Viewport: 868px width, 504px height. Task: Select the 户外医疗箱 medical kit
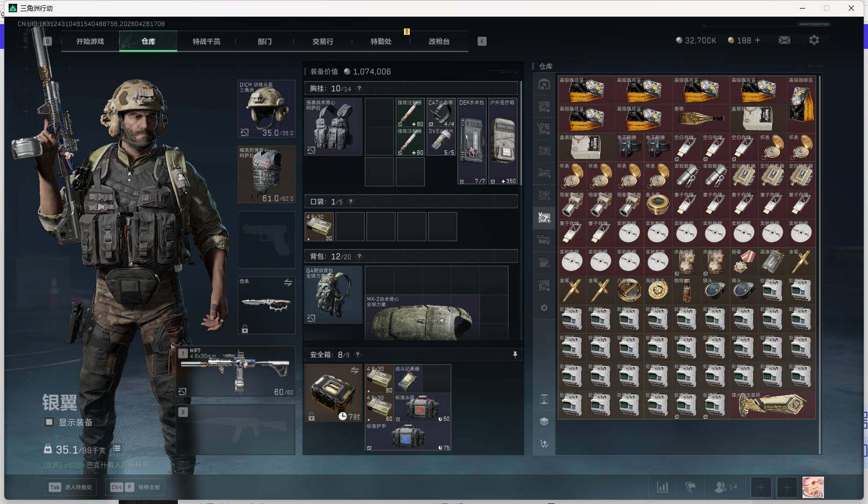click(x=503, y=141)
